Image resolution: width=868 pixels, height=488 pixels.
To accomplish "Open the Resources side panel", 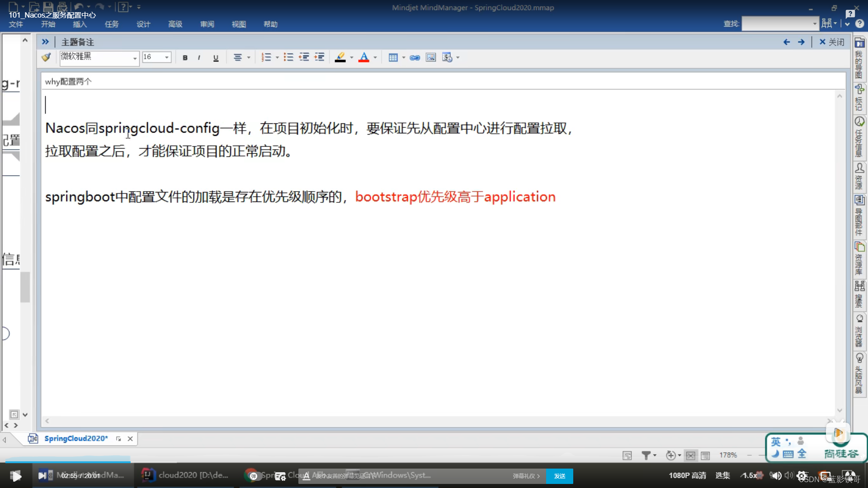I will 859,176.
